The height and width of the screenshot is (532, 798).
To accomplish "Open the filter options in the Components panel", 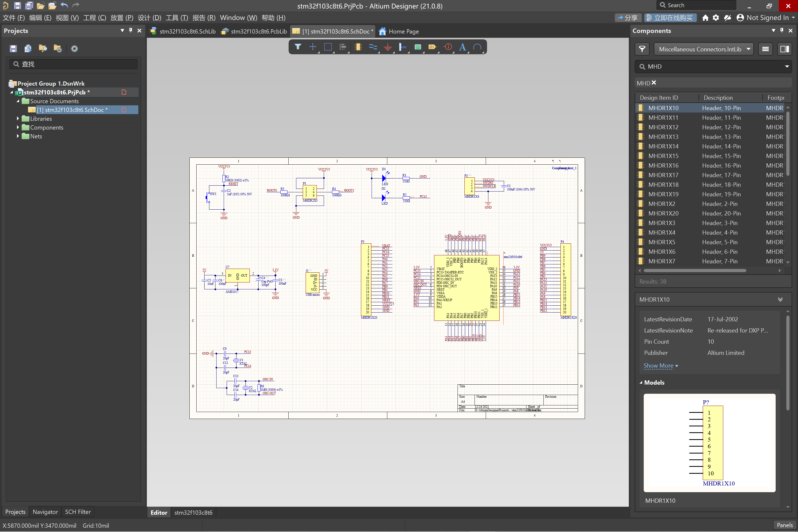I will (x=642, y=49).
